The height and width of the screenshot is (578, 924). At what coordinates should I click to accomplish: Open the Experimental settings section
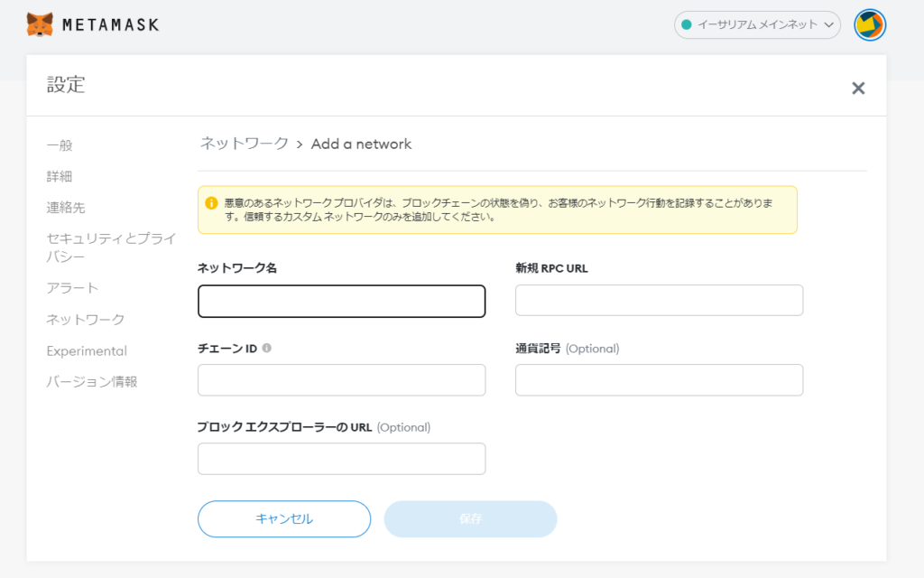87,351
